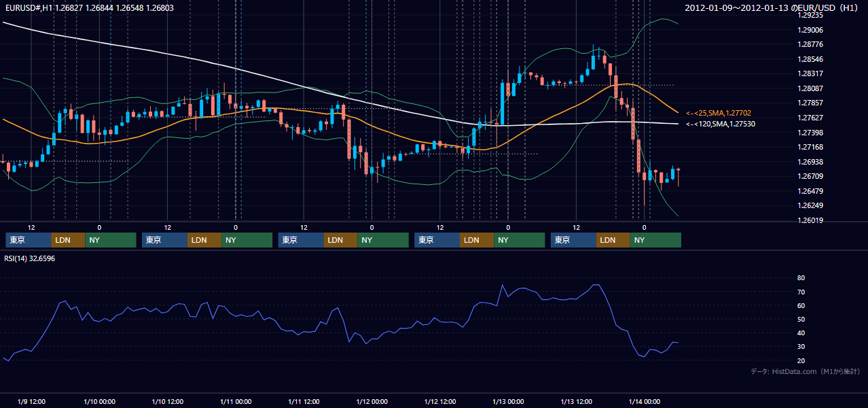
Task: Click the rightmost 東京 session bar
Action: 574,240
